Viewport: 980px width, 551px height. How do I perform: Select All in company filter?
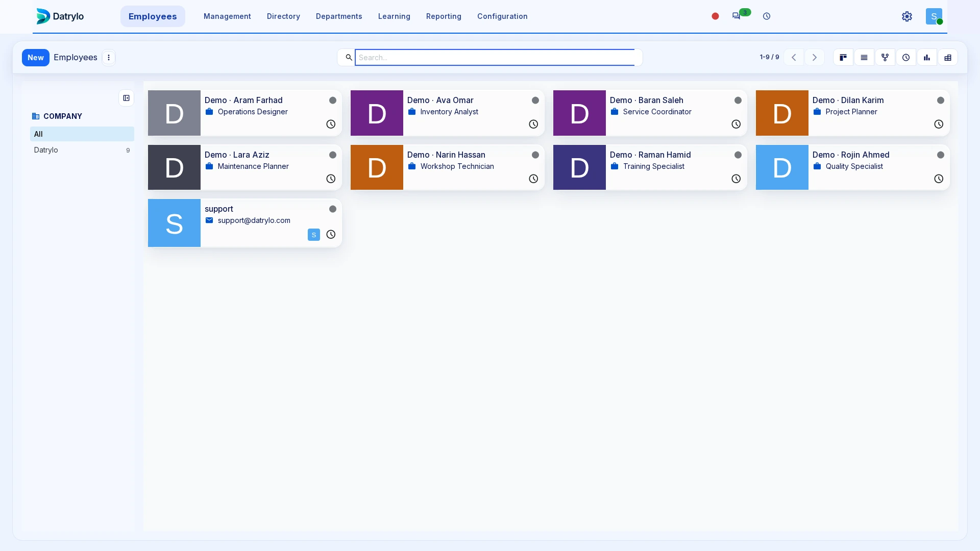82,134
